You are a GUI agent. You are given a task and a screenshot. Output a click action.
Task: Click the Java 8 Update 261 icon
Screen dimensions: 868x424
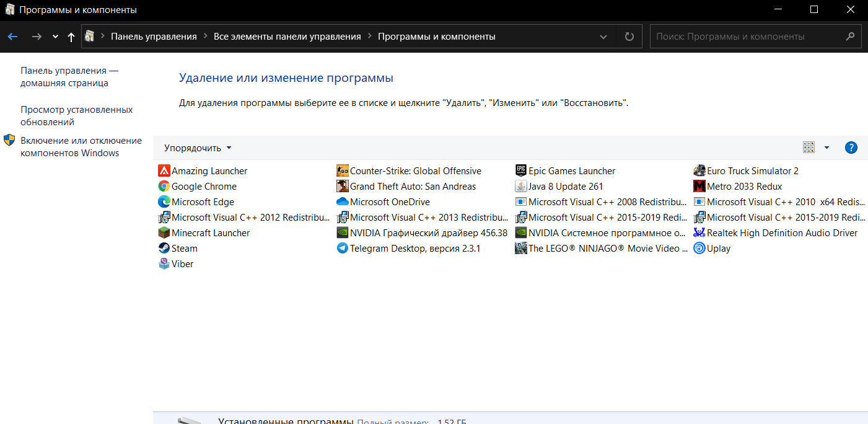point(521,187)
